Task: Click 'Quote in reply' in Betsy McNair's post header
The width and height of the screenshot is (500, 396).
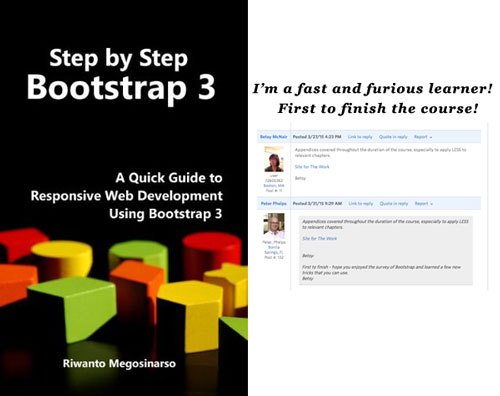Action: (x=393, y=137)
